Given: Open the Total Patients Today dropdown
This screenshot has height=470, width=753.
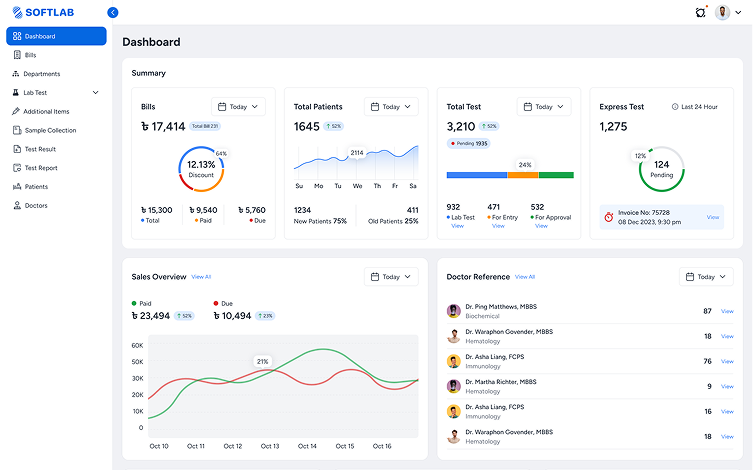Looking at the screenshot, I should tap(391, 107).
